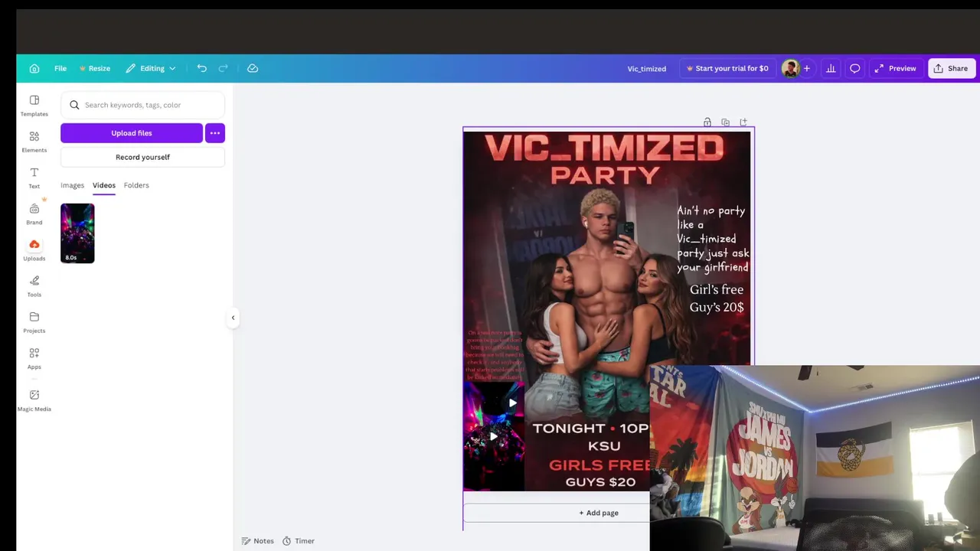Open the Notes panel
The height and width of the screenshot is (551, 980).
258,541
